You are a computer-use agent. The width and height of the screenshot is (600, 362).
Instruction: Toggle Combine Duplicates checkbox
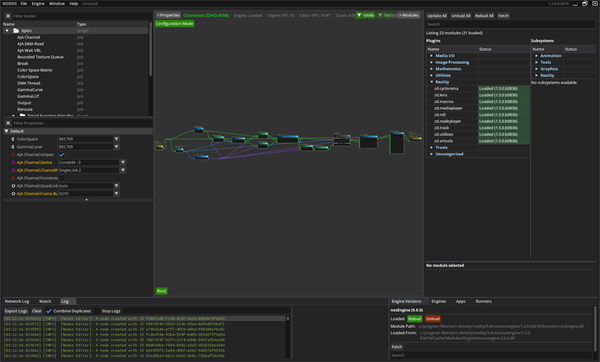click(x=49, y=311)
